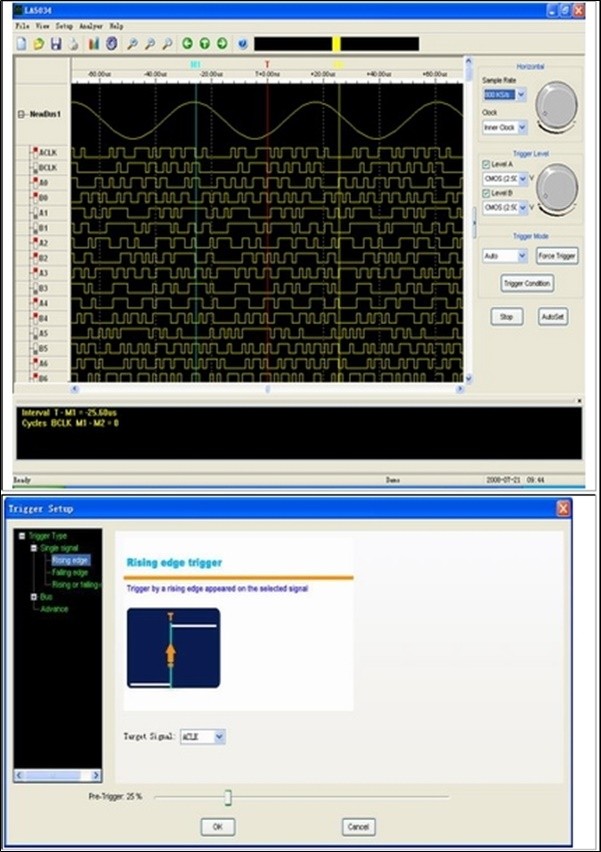Collapse the NewBus1 bus group
This screenshot has width=601, height=852.
pyautogui.click(x=22, y=114)
